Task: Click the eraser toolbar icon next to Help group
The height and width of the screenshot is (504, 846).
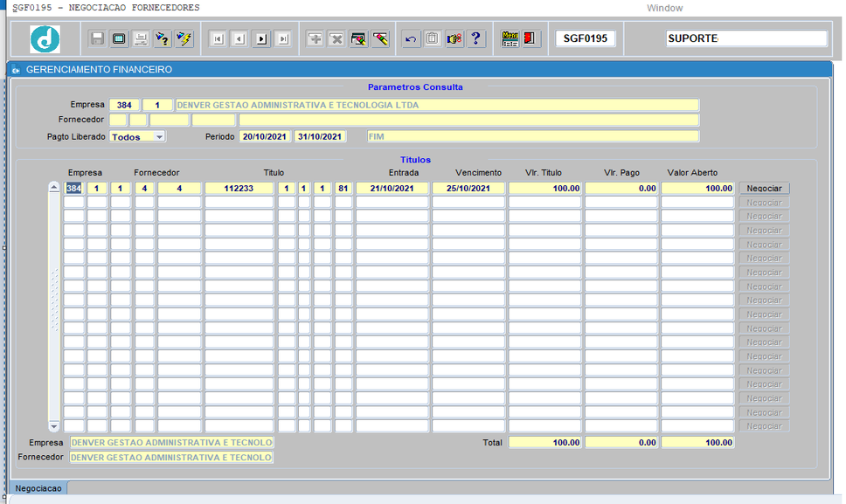Action: click(380, 38)
